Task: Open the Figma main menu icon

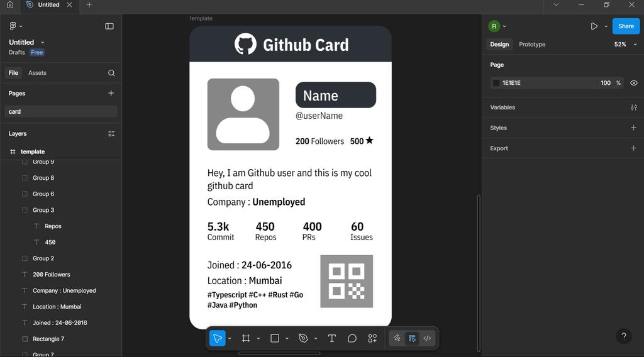Action: pos(13,26)
